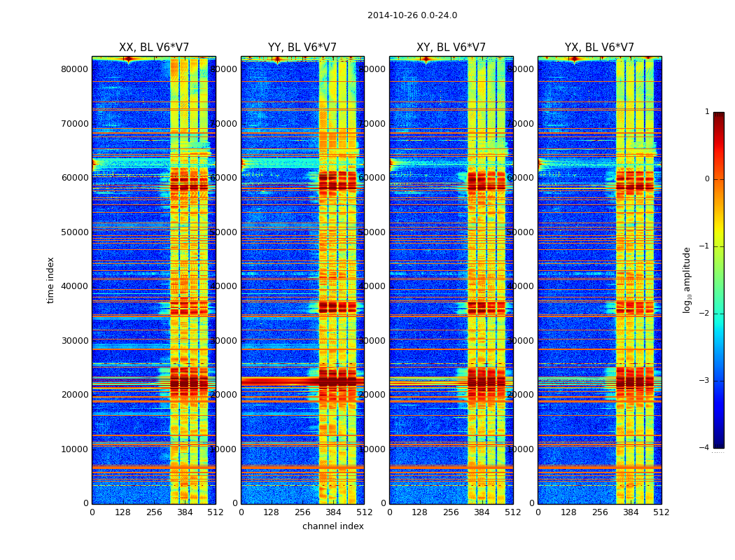The height and width of the screenshot is (560, 735).
Task: Click the 384 tick below the YY plot
Action: [333, 512]
